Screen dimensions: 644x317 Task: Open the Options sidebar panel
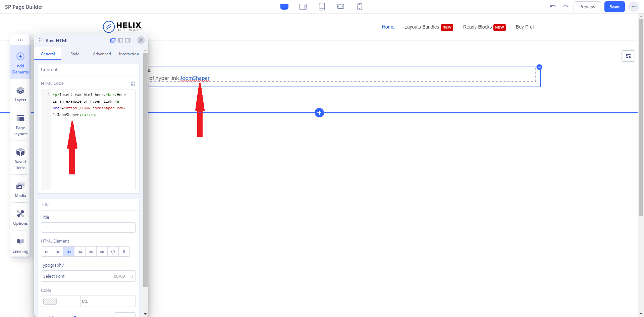pos(20,218)
